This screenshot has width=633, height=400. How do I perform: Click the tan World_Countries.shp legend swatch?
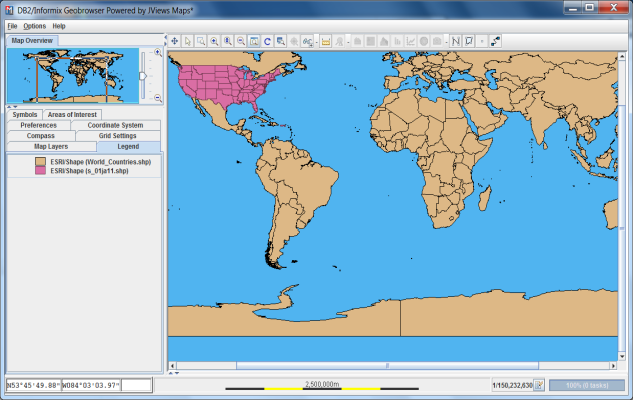(41, 161)
